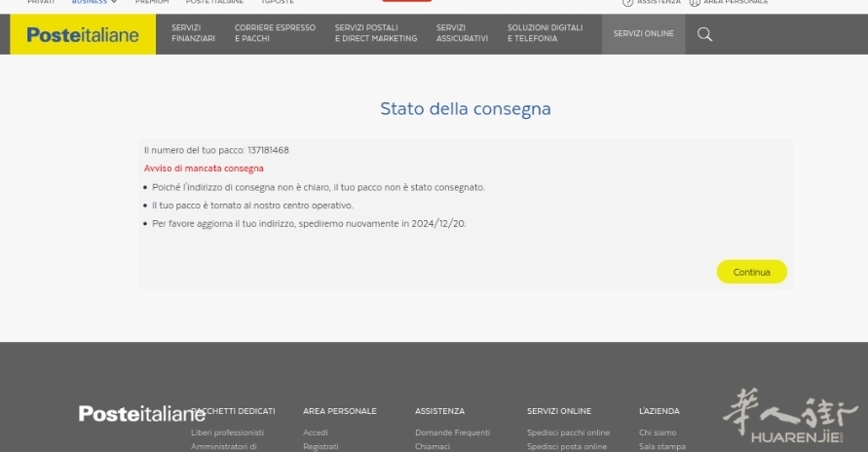Screen dimensions: 868x452
Task: Select the Servizi Online tab
Action: point(643,34)
